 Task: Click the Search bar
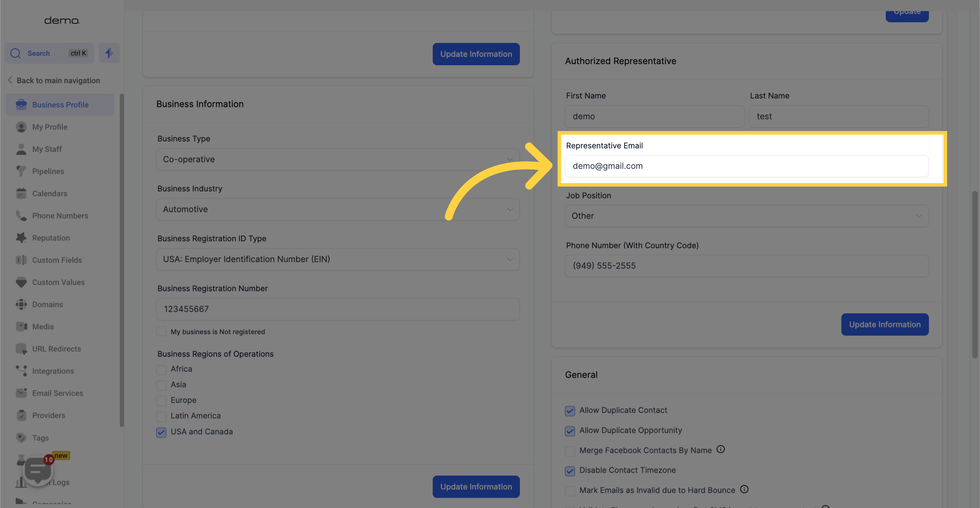click(x=49, y=52)
